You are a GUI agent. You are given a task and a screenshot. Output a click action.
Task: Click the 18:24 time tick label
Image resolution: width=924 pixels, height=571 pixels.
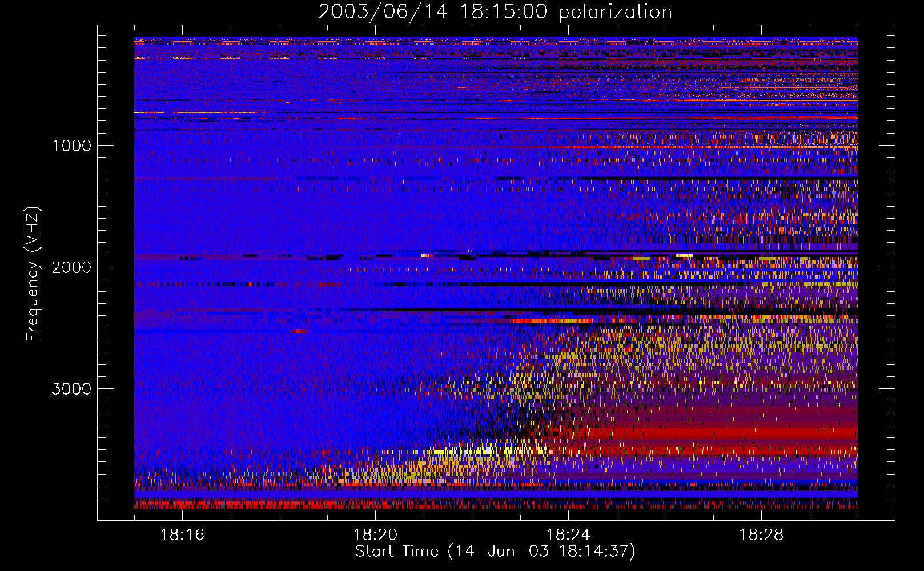coord(568,535)
